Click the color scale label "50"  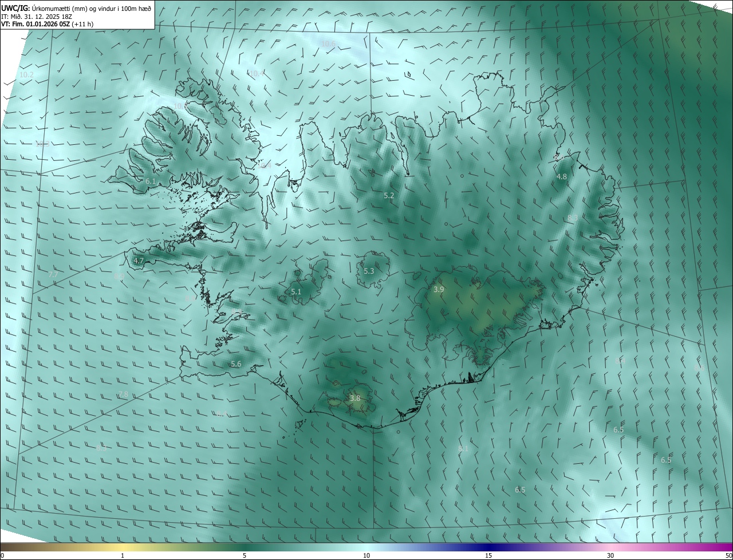coord(728,556)
